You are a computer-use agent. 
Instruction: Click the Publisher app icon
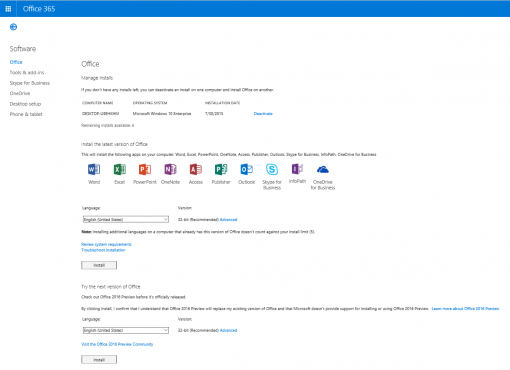[221, 169]
